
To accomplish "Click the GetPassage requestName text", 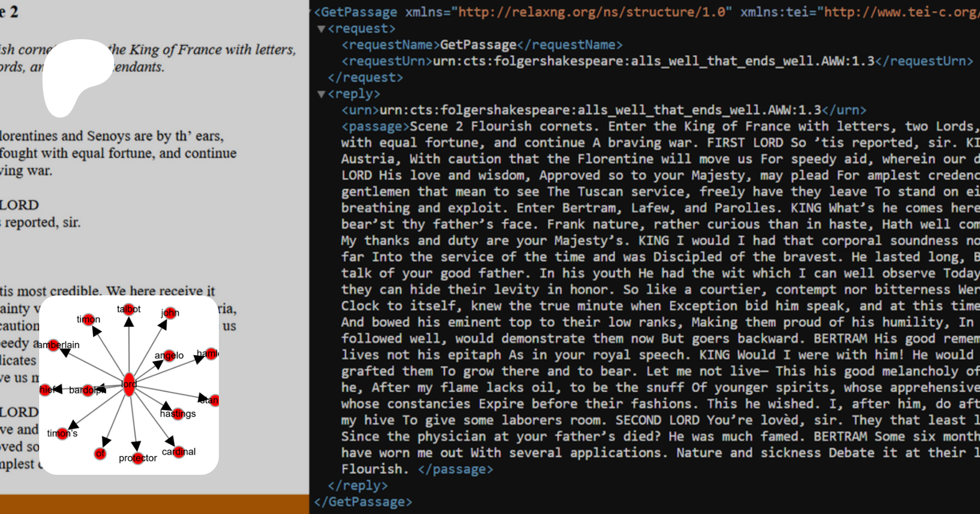I will [x=478, y=45].
